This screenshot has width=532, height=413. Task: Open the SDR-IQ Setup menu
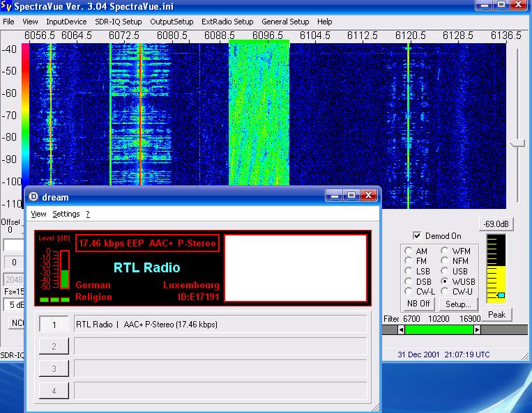[x=119, y=22]
